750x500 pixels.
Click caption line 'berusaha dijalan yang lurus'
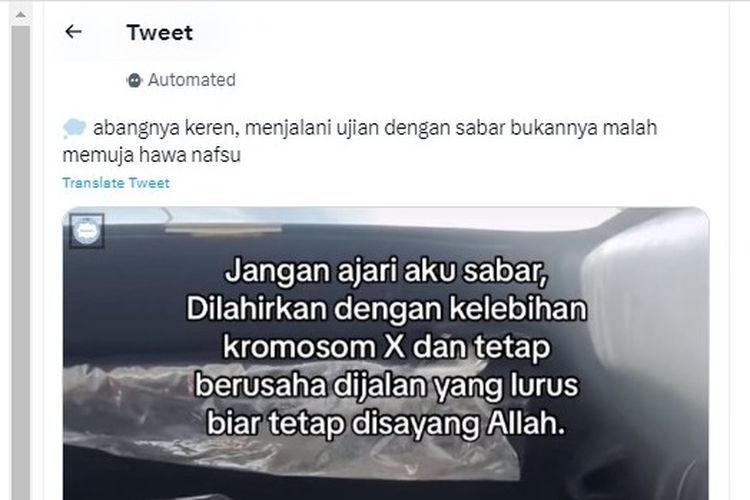[x=386, y=385]
